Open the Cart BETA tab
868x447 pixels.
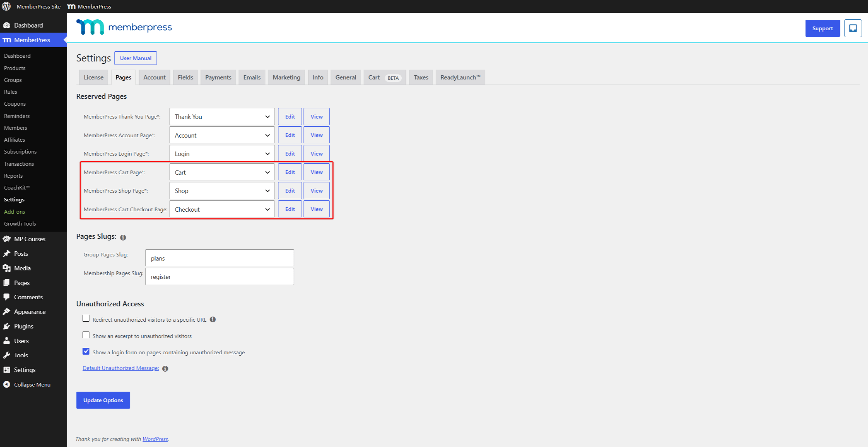click(x=385, y=77)
